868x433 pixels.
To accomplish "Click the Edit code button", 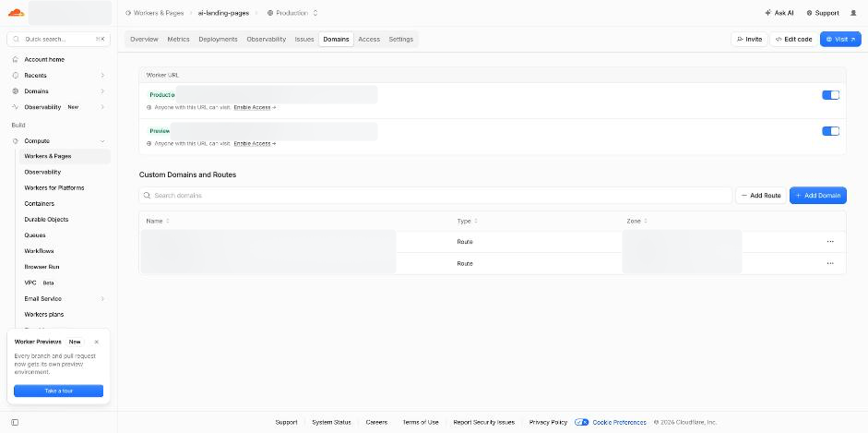I will [x=794, y=40].
